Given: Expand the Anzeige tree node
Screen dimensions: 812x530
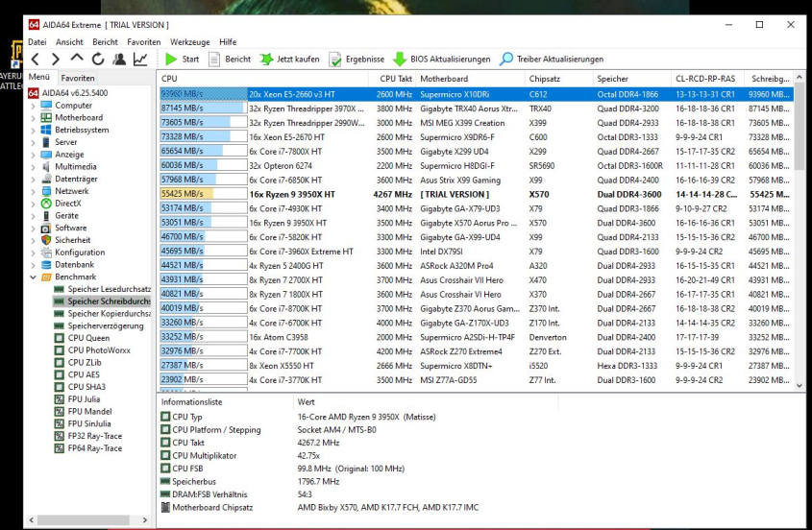Looking at the screenshot, I should 33,155.
